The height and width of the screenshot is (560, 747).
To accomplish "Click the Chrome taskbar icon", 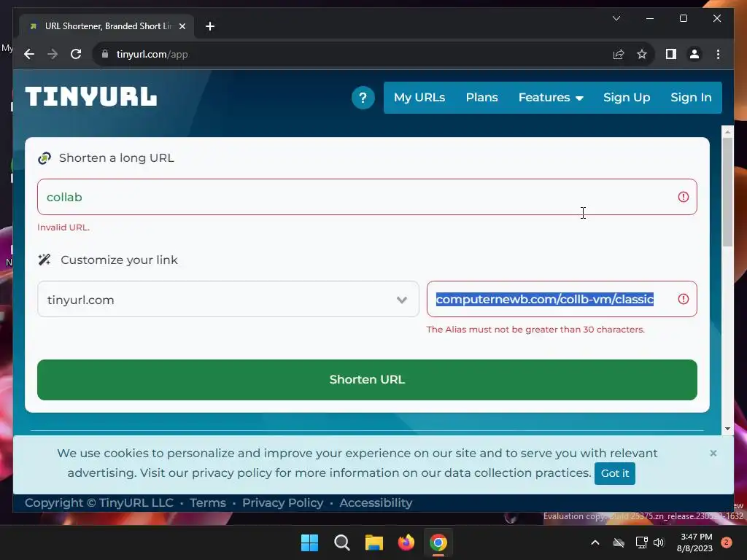I will (438, 542).
